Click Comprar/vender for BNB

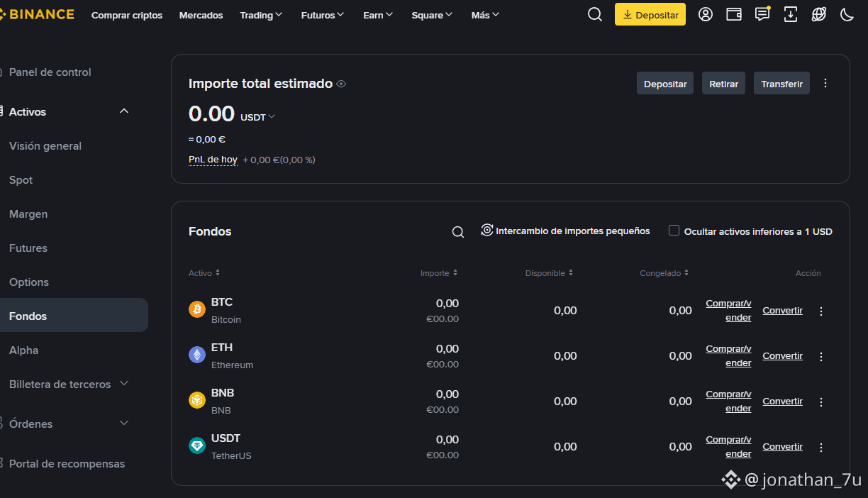click(728, 402)
